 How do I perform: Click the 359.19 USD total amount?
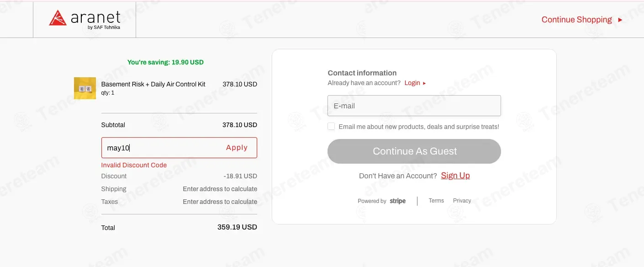tap(237, 227)
